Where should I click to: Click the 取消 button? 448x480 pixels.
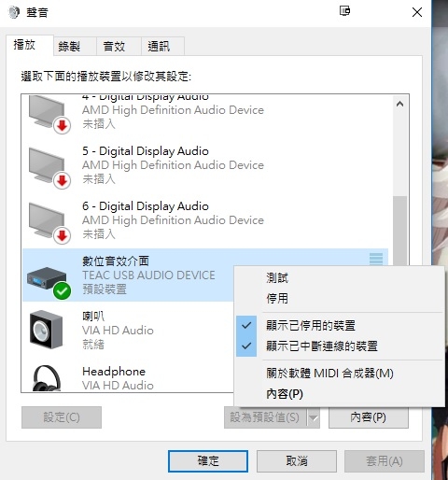tap(297, 461)
